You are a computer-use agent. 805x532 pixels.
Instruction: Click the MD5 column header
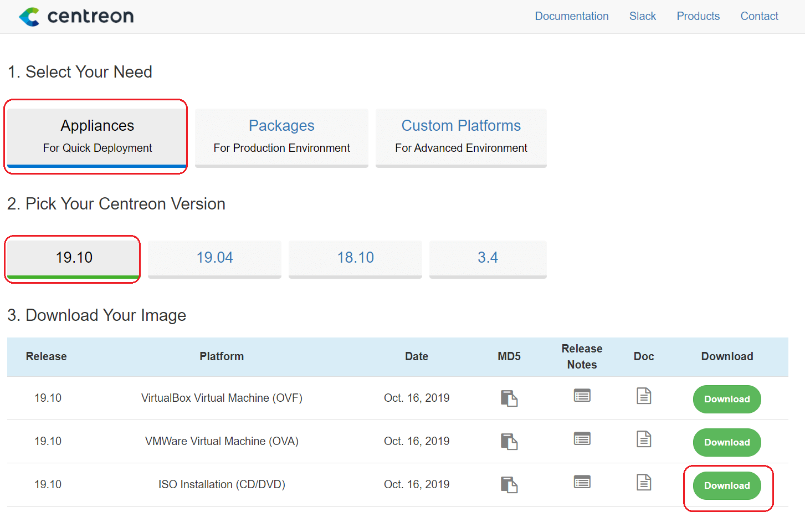(x=509, y=356)
